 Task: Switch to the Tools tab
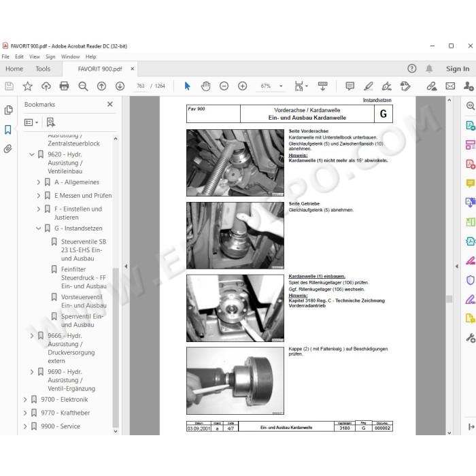43,69
